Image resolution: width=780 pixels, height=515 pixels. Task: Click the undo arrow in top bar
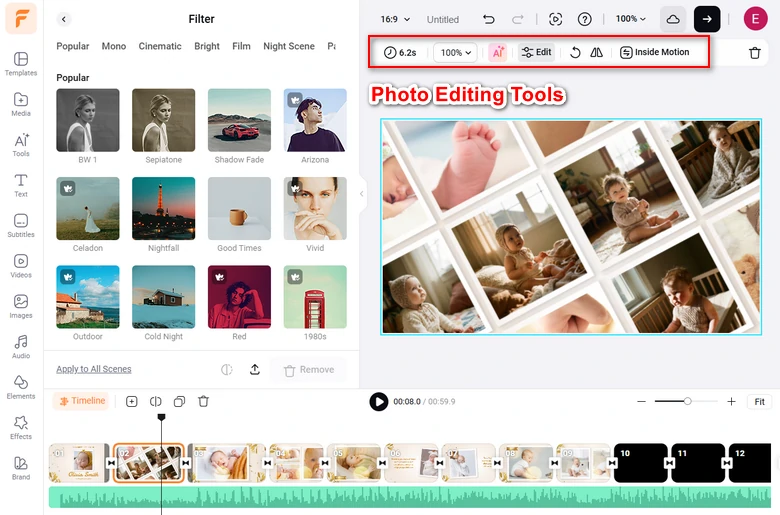488,19
